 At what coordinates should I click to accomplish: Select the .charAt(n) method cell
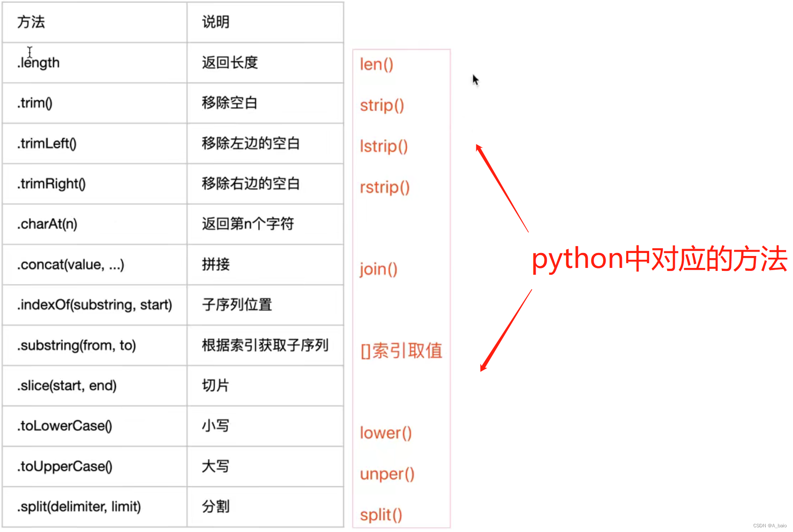point(94,224)
